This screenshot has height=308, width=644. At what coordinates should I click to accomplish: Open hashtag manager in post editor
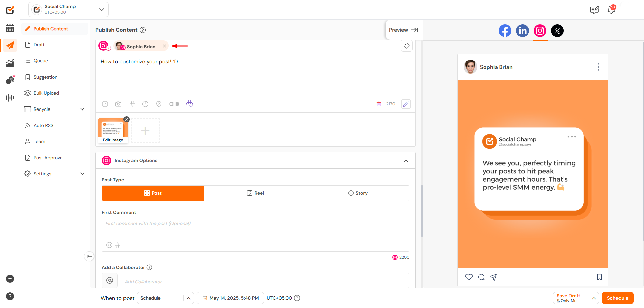[x=132, y=104]
